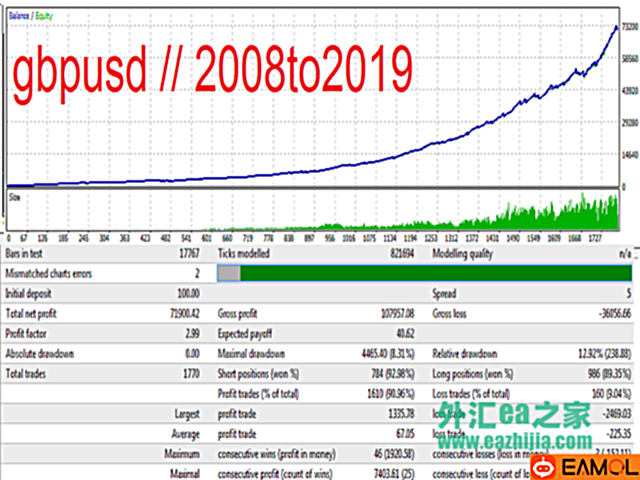Click the green Size volume histogram
Image resolution: width=640 pixels, height=480 pixels.
560,215
